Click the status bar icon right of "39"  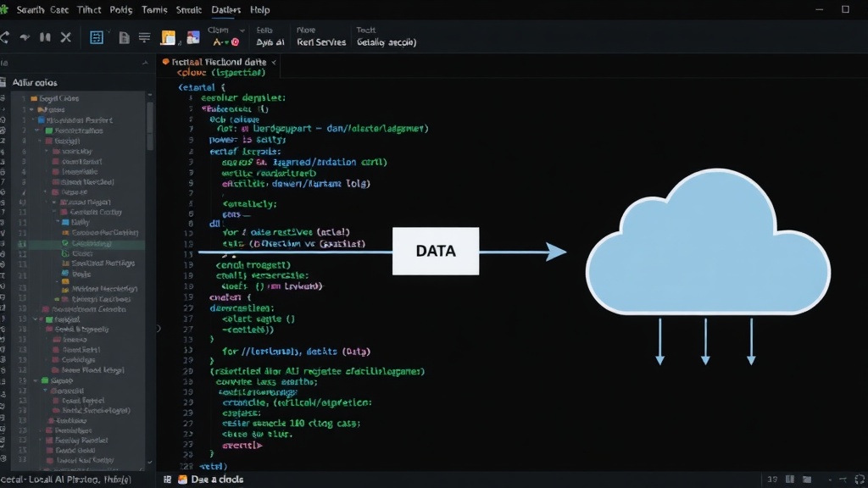790,480
